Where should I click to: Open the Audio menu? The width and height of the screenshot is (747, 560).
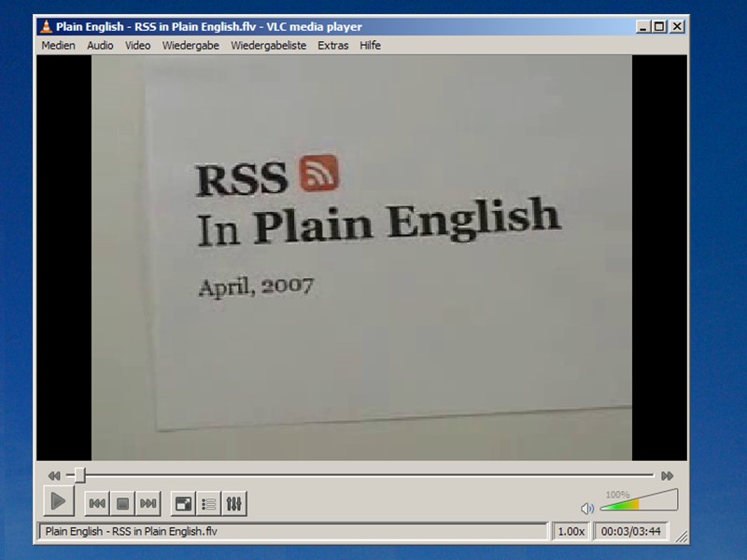coord(100,45)
